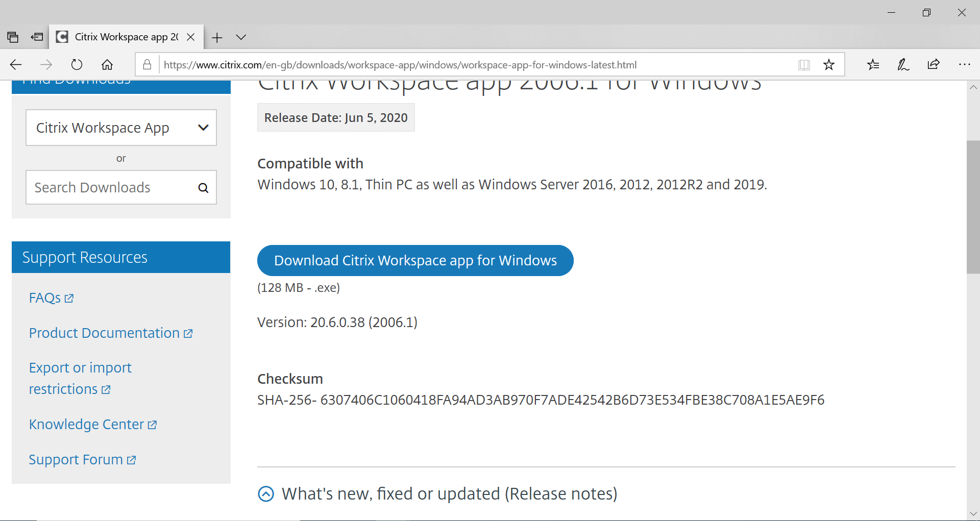Download Citrix Workspace app for Windows
Viewport: 980px width, 521px height.
(415, 261)
